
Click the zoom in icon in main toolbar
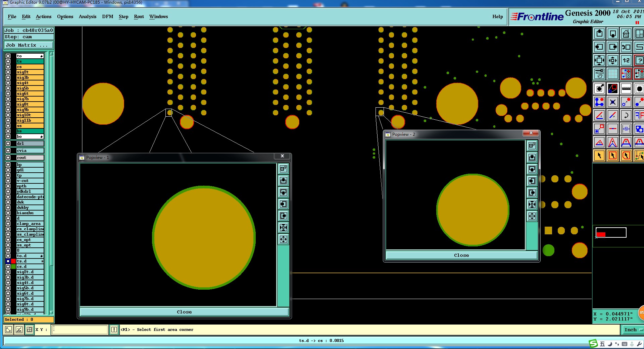[599, 60]
